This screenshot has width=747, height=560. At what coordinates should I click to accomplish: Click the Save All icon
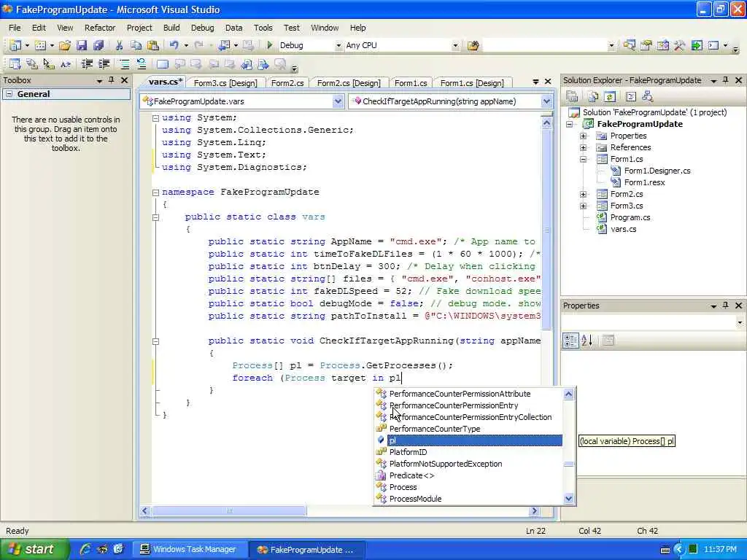[x=98, y=45]
